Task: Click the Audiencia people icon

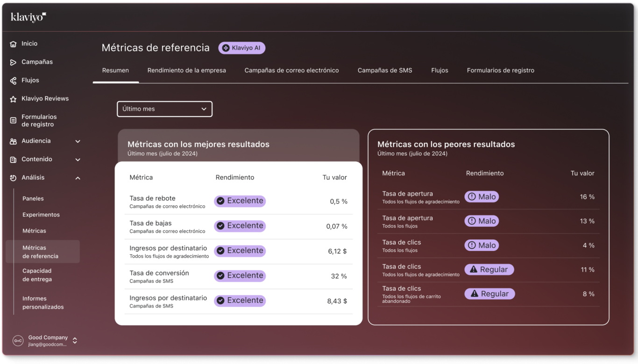Action: click(x=13, y=141)
